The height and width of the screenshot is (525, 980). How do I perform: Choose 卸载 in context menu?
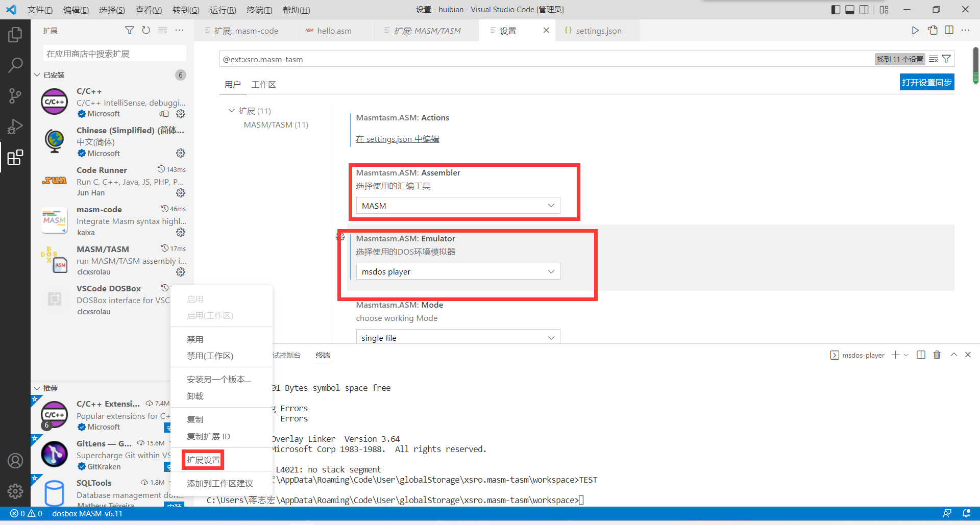[195, 396]
